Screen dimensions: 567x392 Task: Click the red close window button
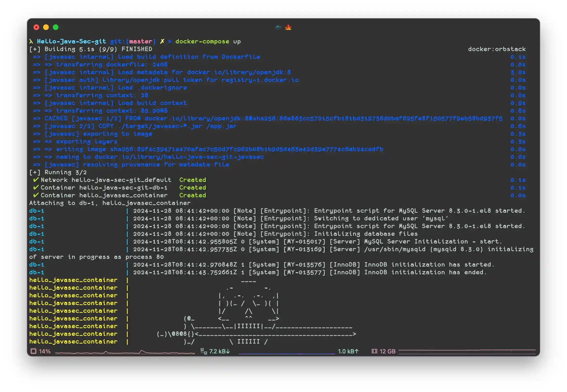coord(36,27)
